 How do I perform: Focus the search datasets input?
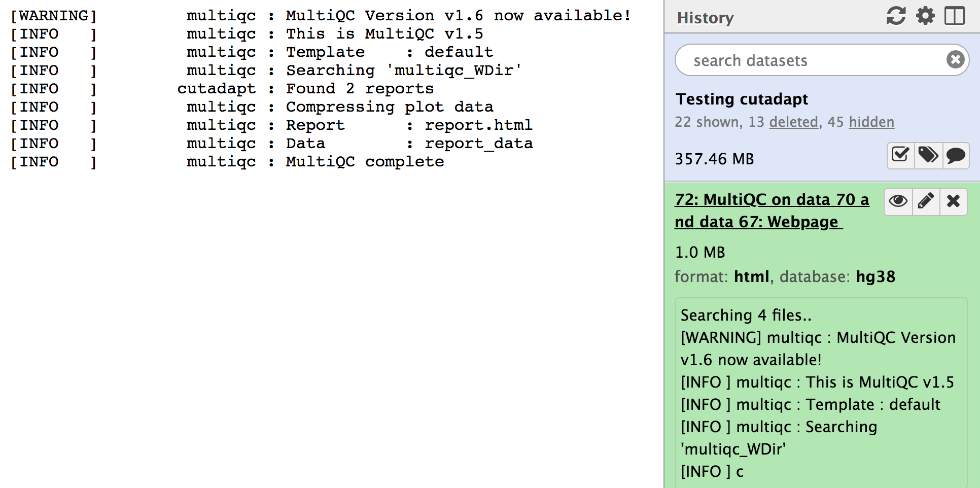click(x=822, y=60)
